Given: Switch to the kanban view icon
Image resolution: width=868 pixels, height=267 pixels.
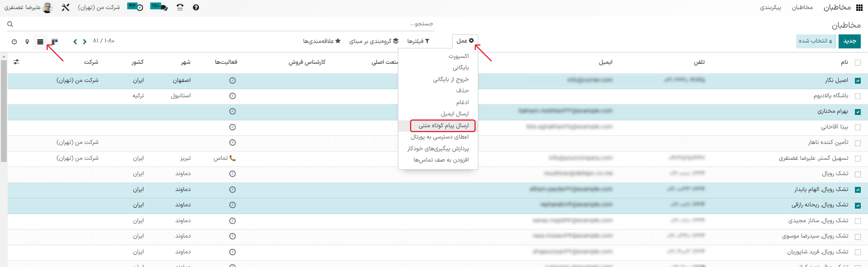Looking at the screenshot, I should click(x=54, y=42).
